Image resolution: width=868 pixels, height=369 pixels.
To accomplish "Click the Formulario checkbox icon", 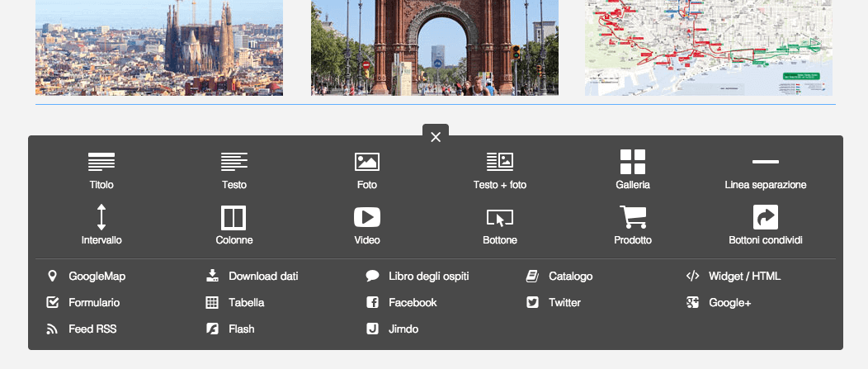I will [x=53, y=302].
